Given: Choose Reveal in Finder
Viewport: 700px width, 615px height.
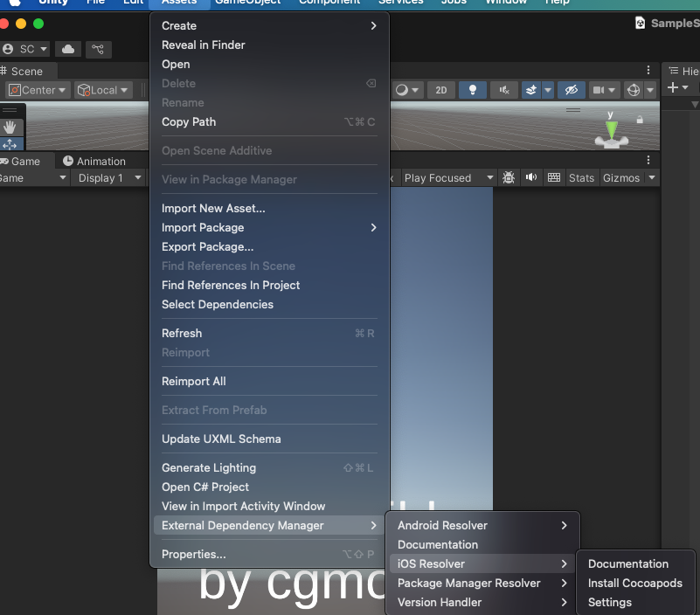Looking at the screenshot, I should click(x=269, y=45).
